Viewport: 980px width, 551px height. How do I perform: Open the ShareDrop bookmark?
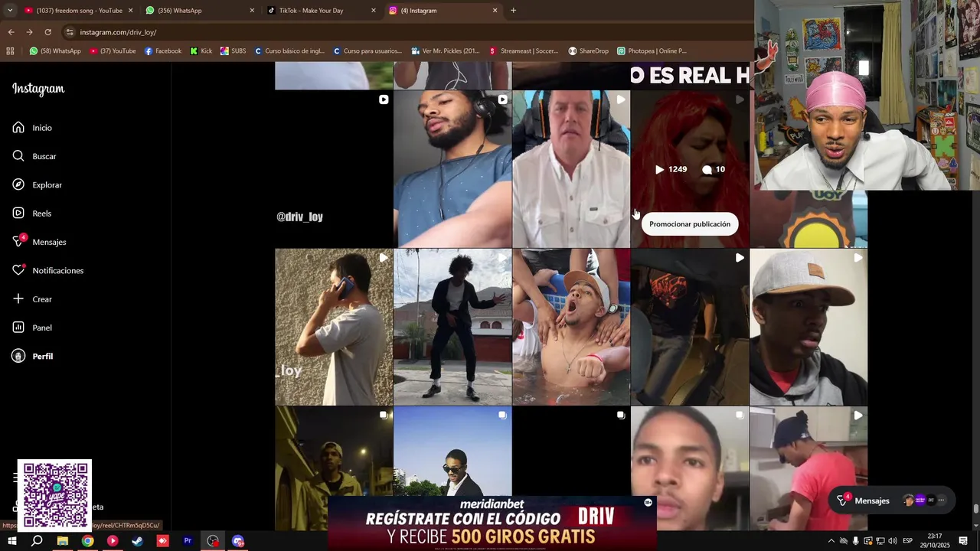[588, 51]
